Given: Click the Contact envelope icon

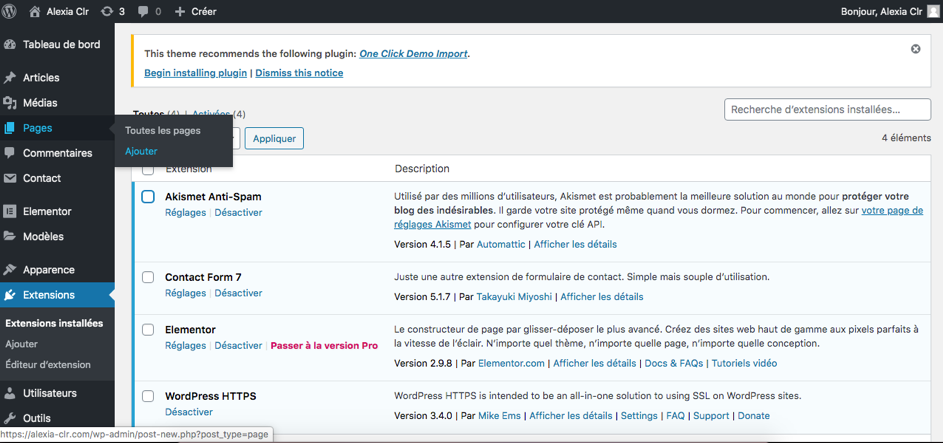Looking at the screenshot, I should 10,178.
